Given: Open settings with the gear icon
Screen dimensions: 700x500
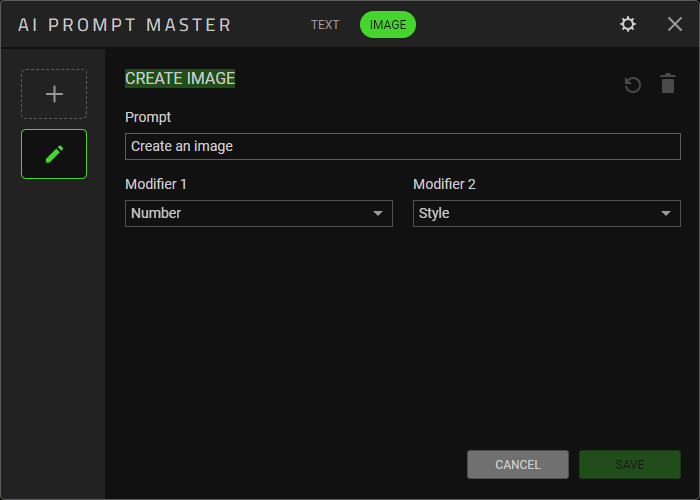Looking at the screenshot, I should [x=628, y=24].
